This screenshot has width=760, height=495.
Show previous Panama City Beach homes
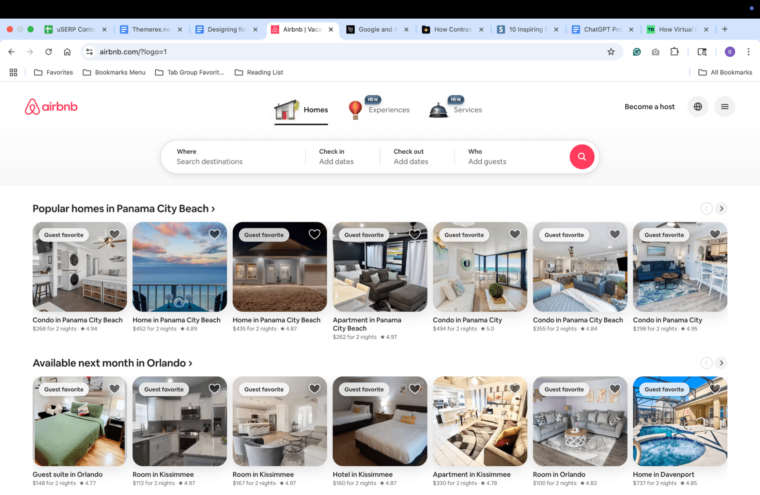coord(706,208)
